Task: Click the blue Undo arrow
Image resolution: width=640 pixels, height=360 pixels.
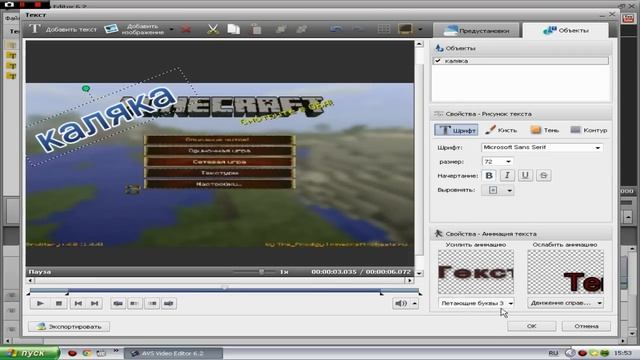Action: pyautogui.click(x=336, y=29)
